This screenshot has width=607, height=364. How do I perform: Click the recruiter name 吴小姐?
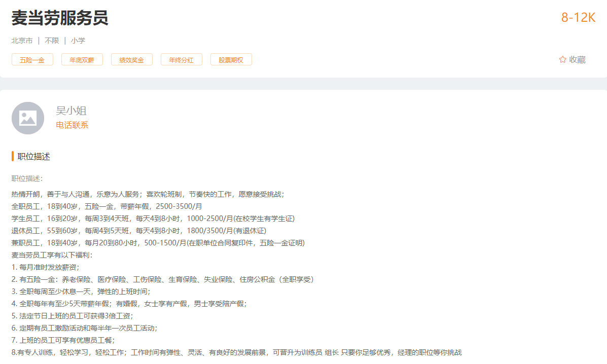click(x=71, y=111)
